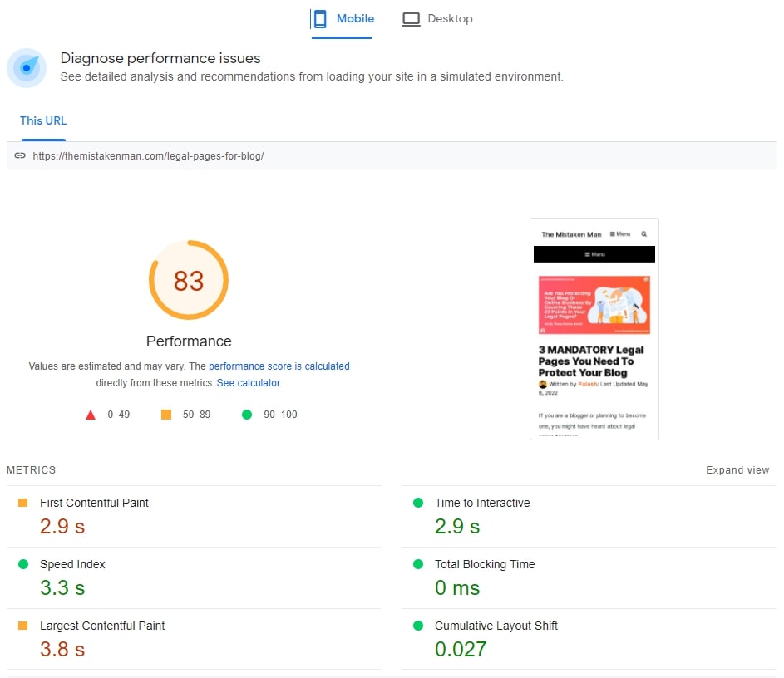The image size is (784, 678).
Task: Click the mobile page screenshot thumbnail
Action: point(594,329)
